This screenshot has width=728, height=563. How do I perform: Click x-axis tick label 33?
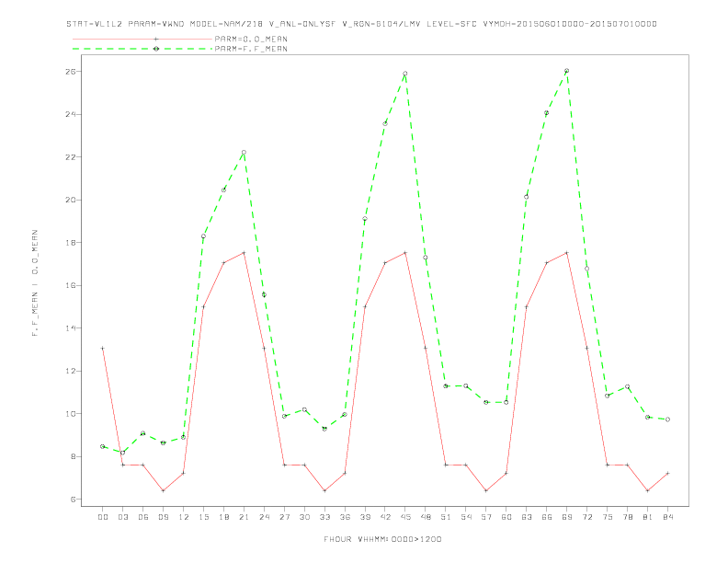(324, 517)
